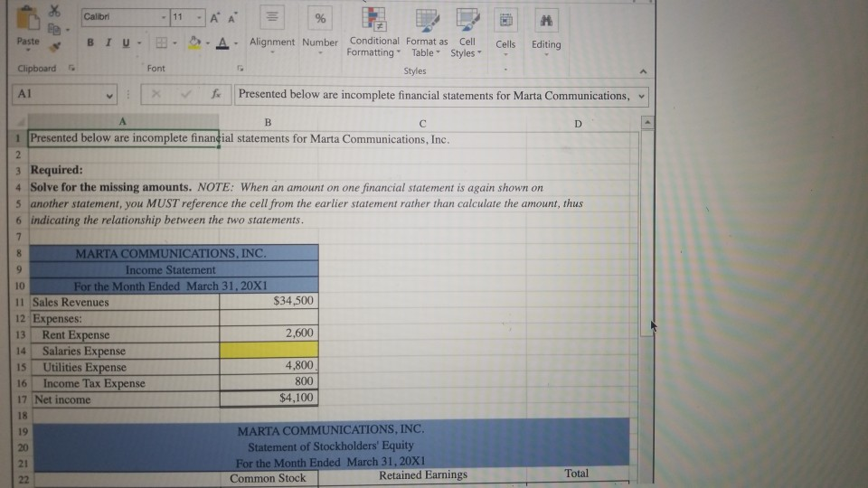Select the Total header cell

(578, 474)
